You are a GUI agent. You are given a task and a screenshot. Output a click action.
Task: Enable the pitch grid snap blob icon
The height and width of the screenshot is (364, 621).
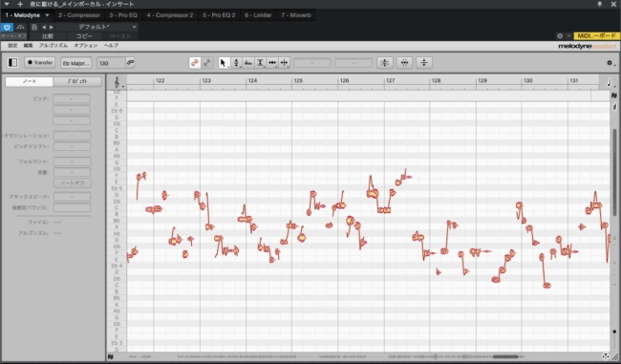195,63
